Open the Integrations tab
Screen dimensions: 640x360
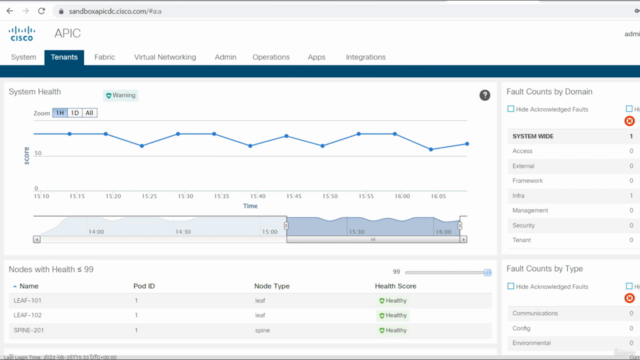coord(366,57)
